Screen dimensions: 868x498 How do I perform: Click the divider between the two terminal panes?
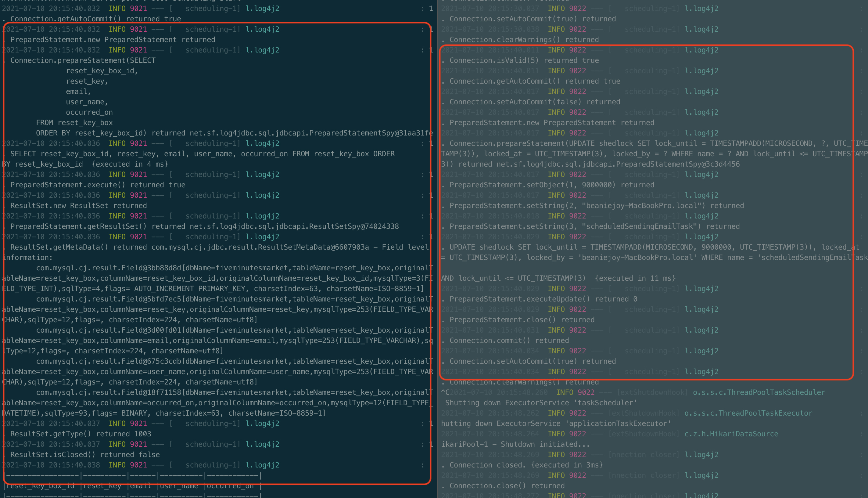click(437, 249)
